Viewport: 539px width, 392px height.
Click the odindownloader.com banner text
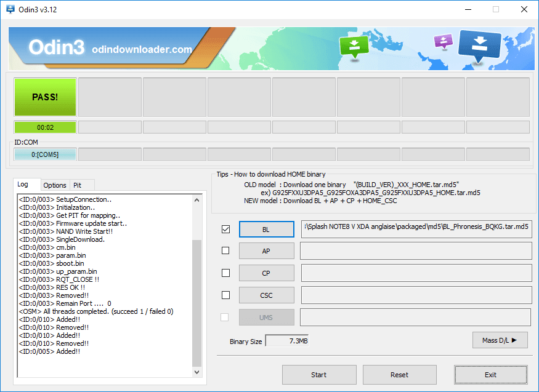point(142,49)
